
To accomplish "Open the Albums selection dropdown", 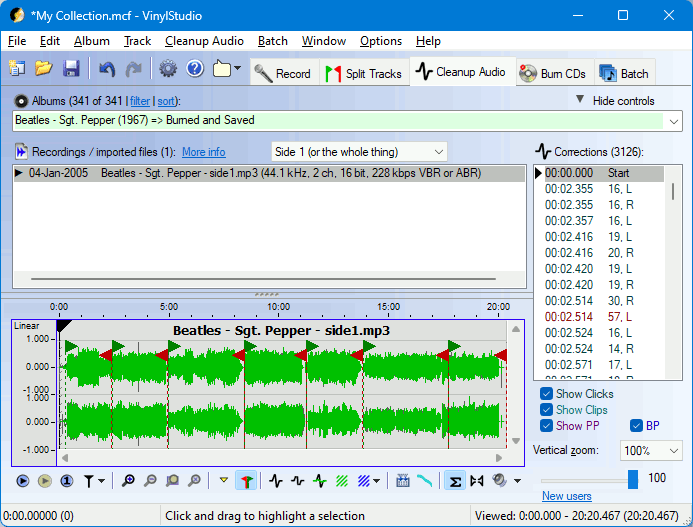I will pos(674,121).
